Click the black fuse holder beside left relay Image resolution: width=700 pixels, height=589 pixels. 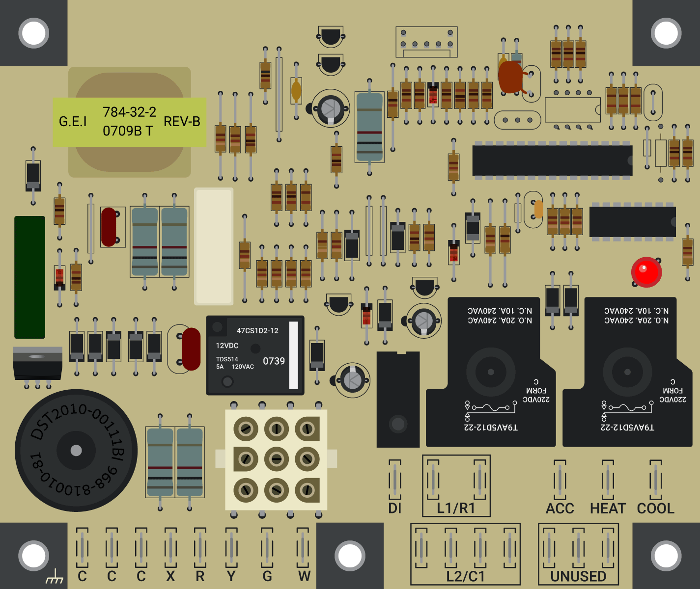398,399
